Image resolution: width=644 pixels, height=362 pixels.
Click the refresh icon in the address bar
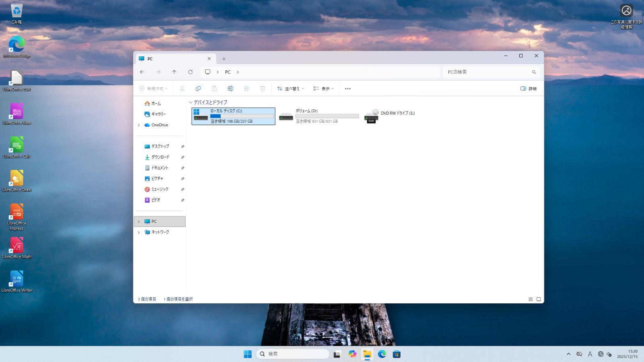190,72
